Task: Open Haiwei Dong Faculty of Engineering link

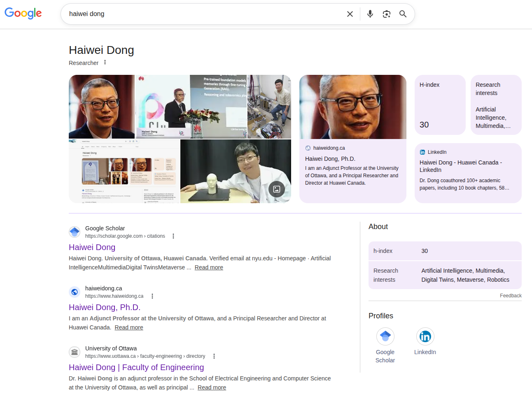Action: point(136,367)
